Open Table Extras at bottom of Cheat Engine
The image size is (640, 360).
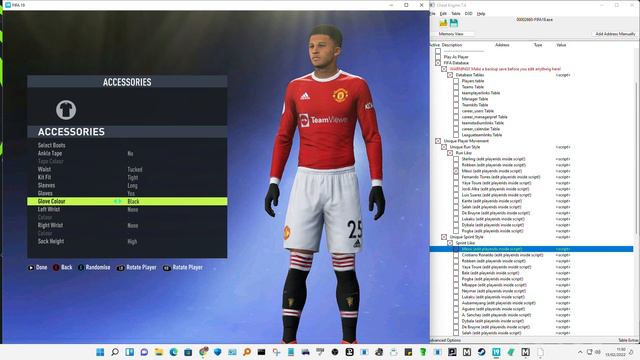pos(628,340)
